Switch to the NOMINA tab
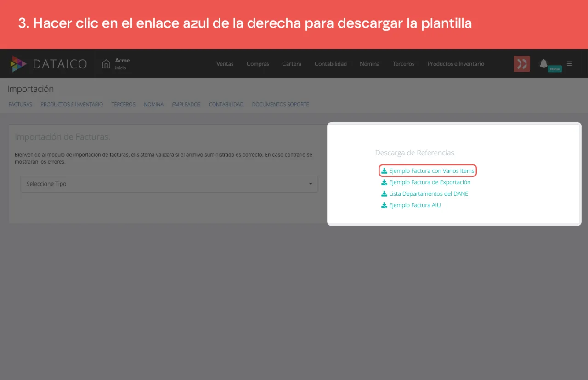The height and width of the screenshot is (380, 588). click(153, 105)
